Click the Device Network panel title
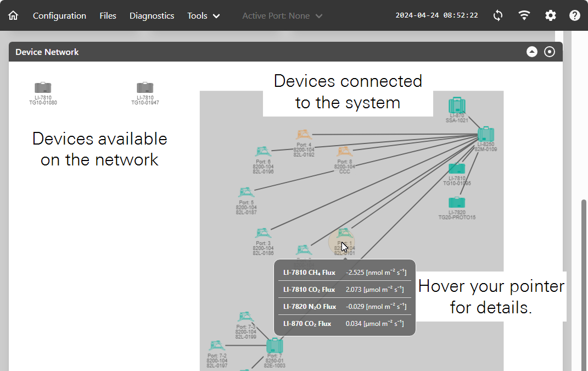The height and width of the screenshot is (371, 588). click(x=47, y=52)
